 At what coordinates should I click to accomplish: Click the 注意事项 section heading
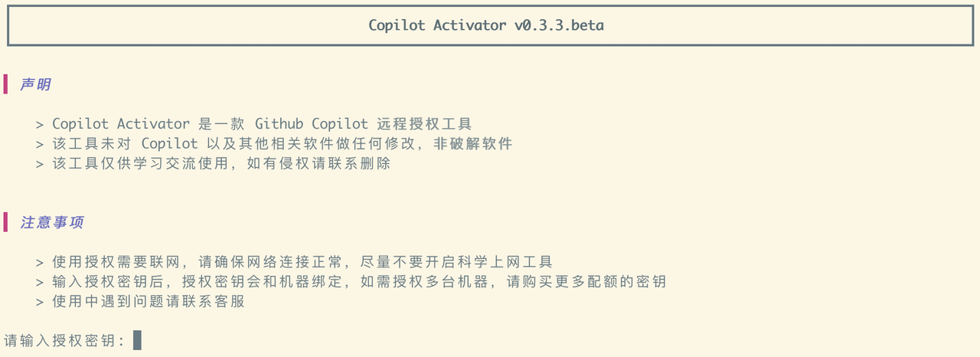(52, 222)
